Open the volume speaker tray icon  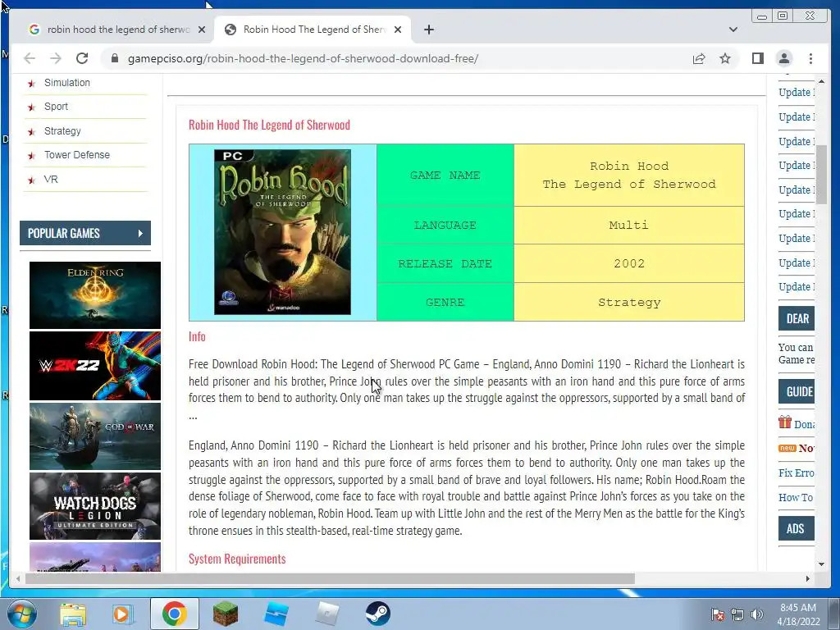tap(756, 614)
